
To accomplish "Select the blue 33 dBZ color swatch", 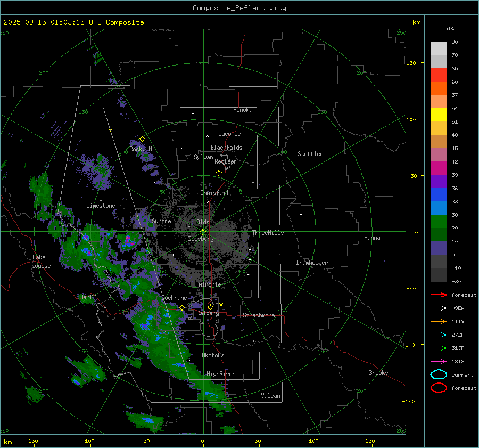I will pos(439,194).
